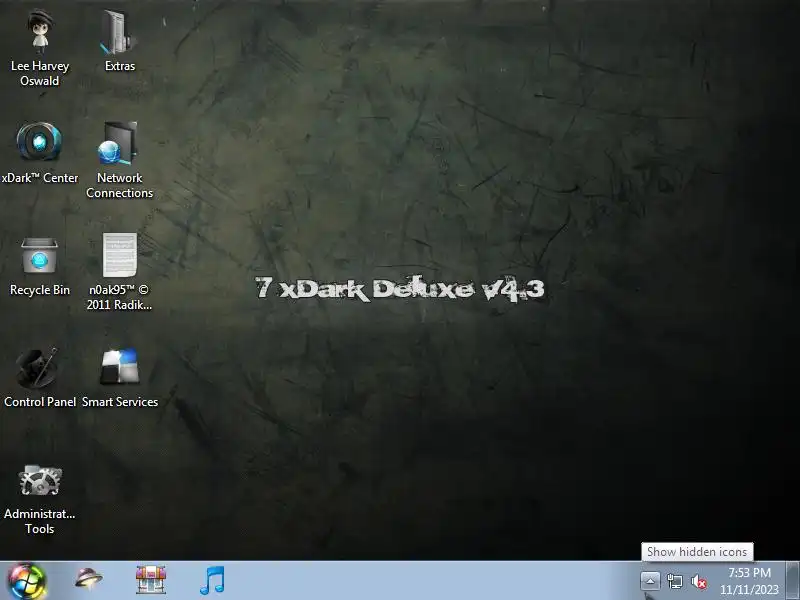Click the Show desktop button strip
800x600 pixels.
coord(793,581)
